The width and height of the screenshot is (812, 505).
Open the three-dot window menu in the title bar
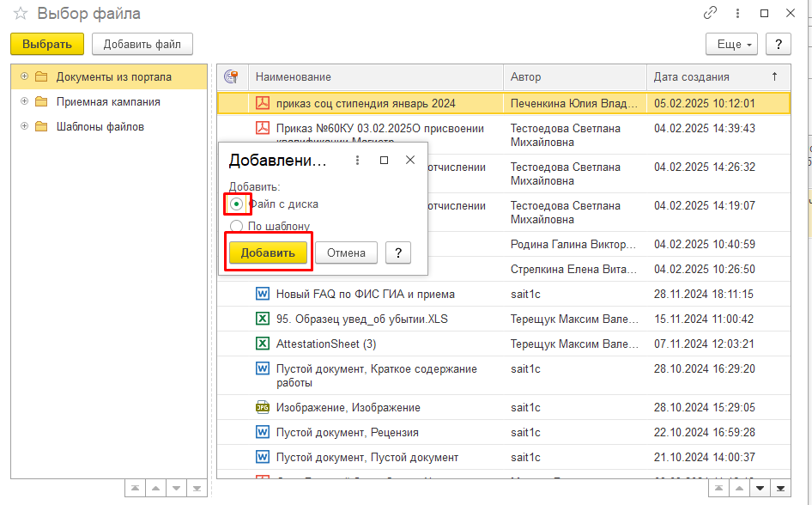(737, 14)
